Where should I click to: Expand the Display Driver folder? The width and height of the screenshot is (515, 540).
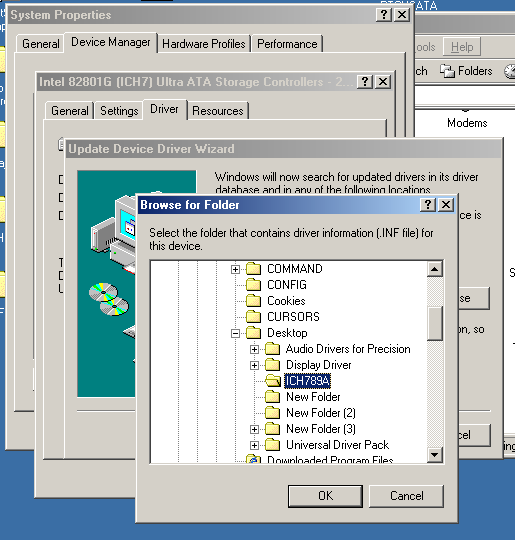tap(254, 365)
